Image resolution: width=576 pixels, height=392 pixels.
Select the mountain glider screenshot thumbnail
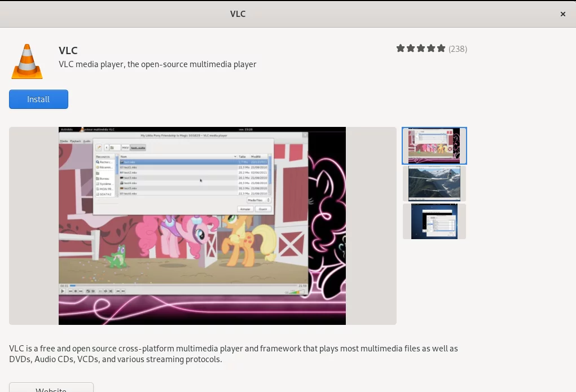434,183
